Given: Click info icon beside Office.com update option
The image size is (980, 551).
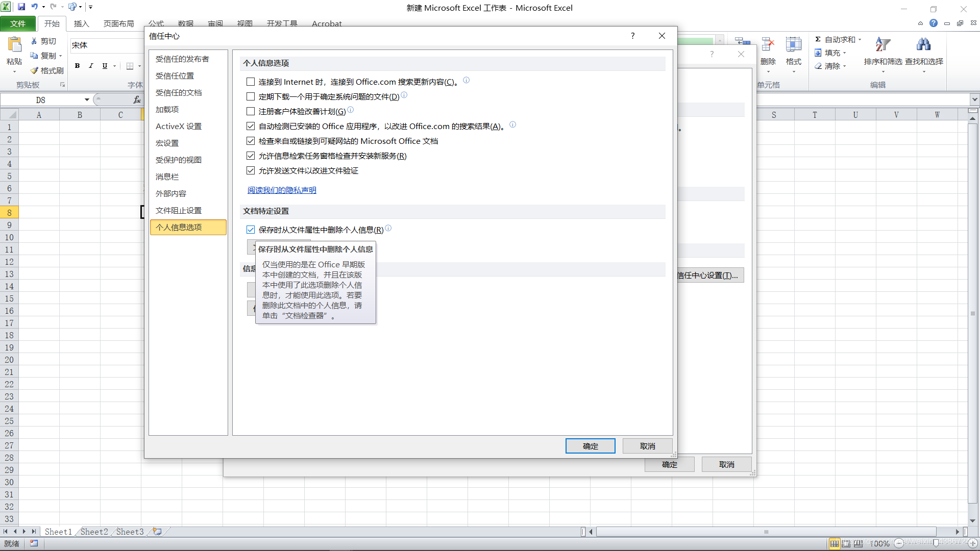Looking at the screenshot, I should [x=466, y=80].
